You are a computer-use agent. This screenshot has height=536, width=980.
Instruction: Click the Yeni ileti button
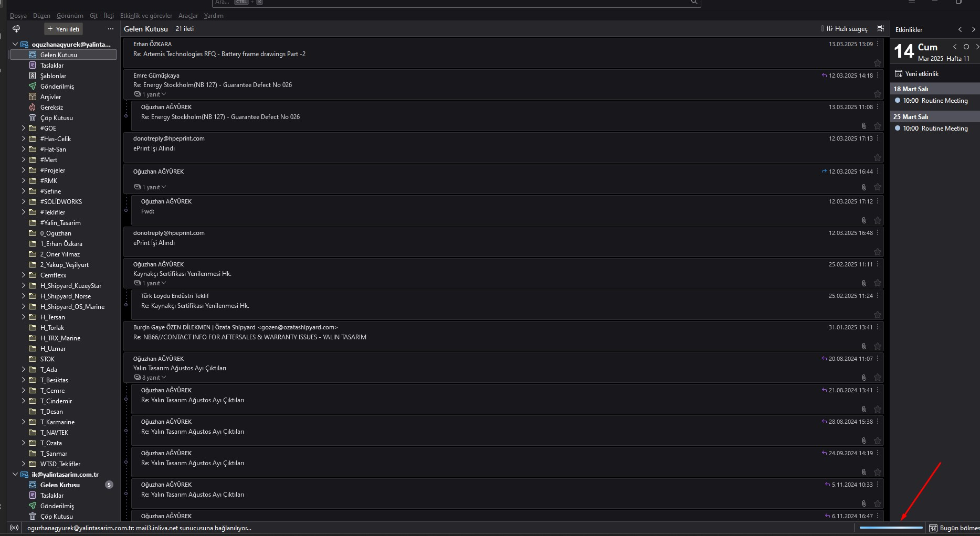(64, 29)
